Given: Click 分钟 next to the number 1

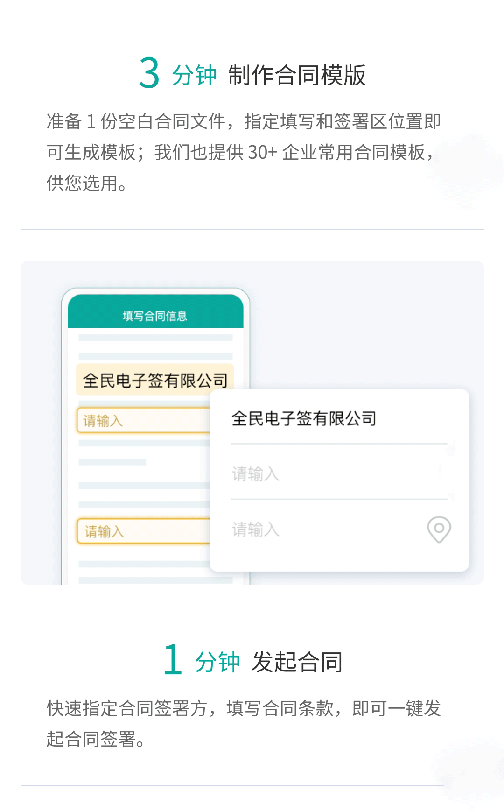Looking at the screenshot, I should click(x=217, y=662).
